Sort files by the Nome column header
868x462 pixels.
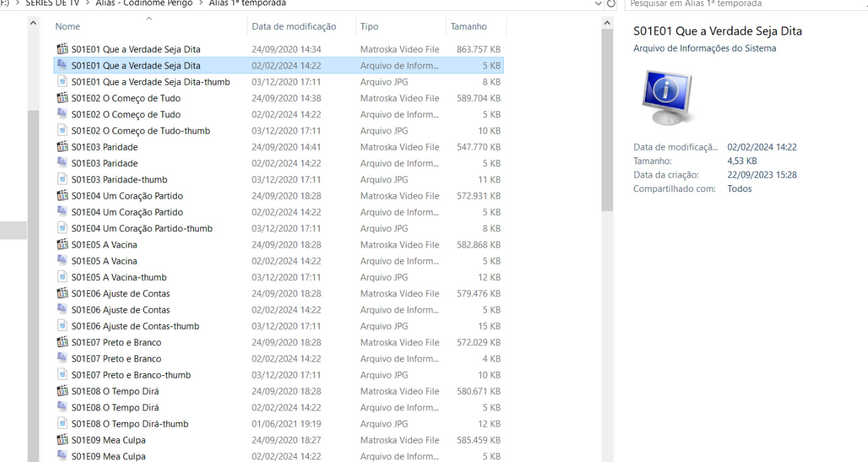pos(67,26)
